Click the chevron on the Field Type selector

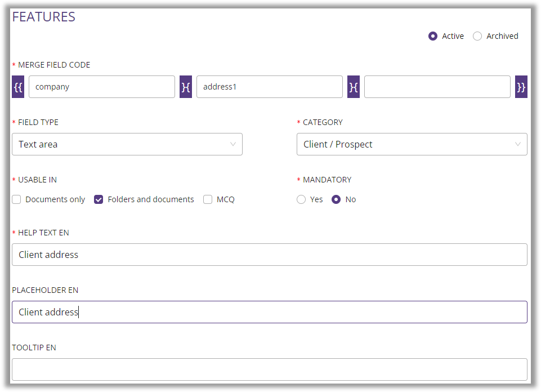pos(233,144)
